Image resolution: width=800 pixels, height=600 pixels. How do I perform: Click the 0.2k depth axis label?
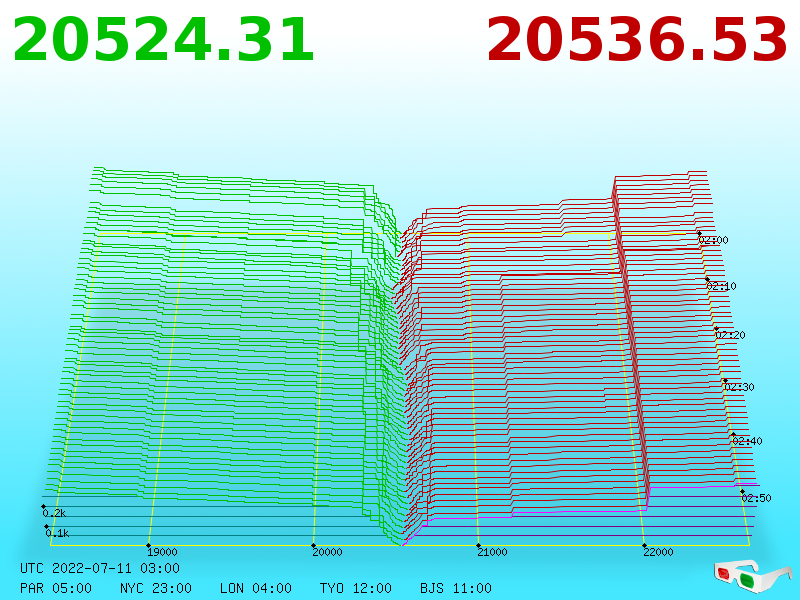pyautogui.click(x=55, y=513)
